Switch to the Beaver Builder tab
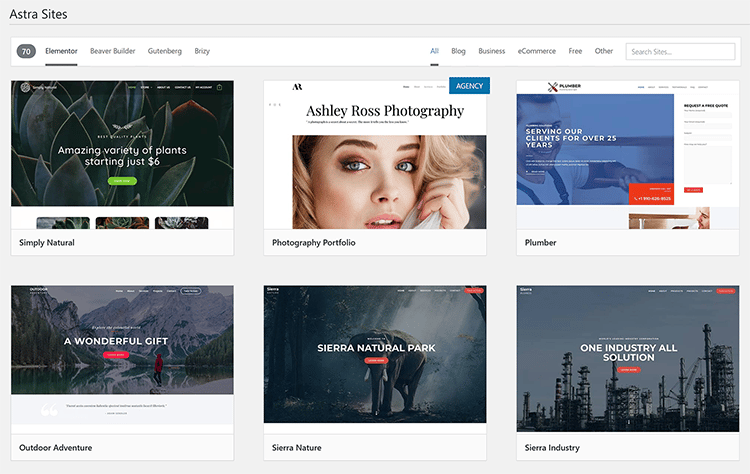Viewport: 750px width, 474px height. click(x=112, y=51)
